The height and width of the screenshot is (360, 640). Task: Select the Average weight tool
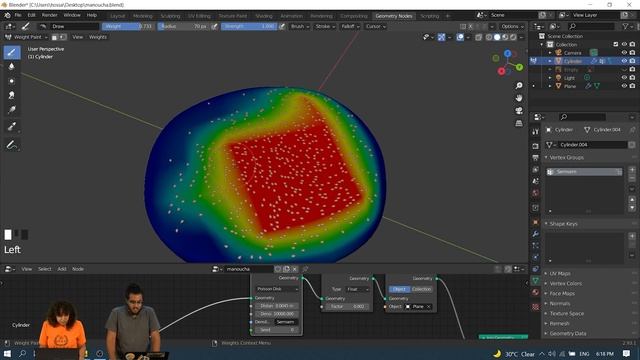coord(12,81)
